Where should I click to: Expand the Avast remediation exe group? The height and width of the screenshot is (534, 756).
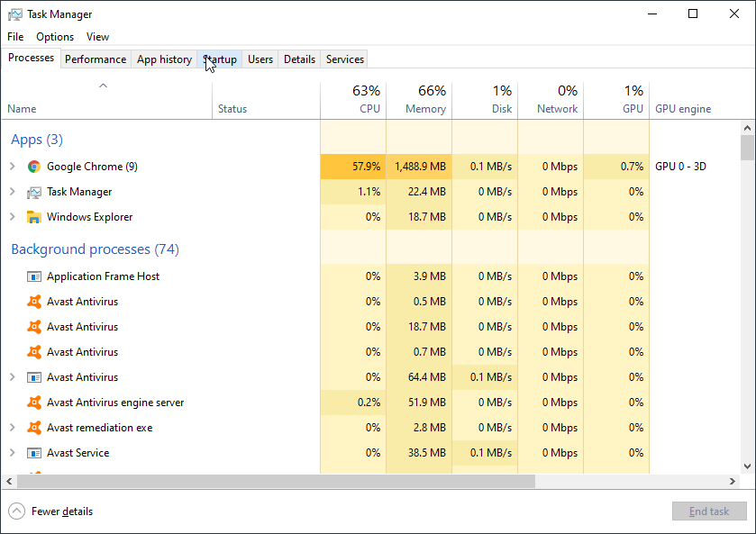click(x=13, y=428)
